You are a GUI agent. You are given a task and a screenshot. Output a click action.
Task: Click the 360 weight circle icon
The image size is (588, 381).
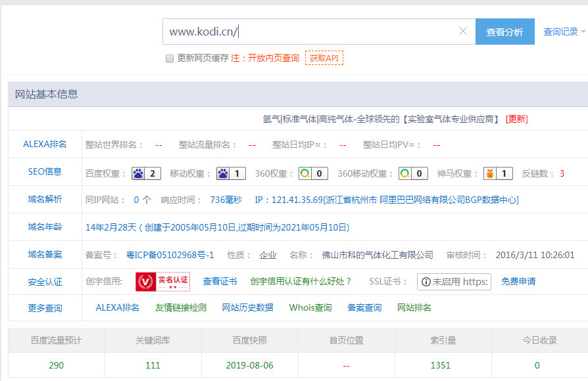(305, 173)
